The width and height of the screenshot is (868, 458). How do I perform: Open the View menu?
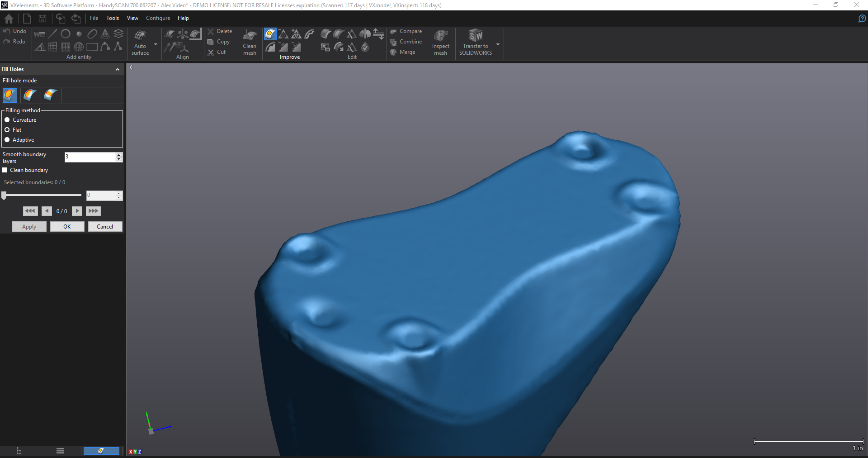click(132, 18)
